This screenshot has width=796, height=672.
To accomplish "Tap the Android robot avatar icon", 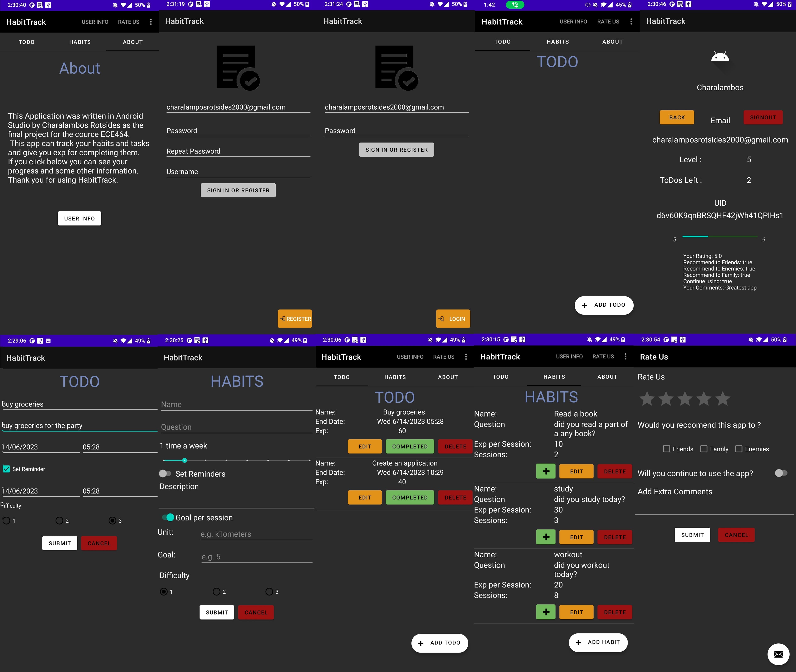I will 720,58.
